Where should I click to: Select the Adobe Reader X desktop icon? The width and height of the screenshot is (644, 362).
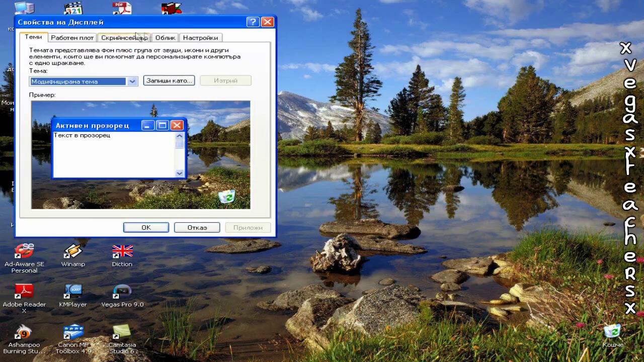[x=24, y=292]
